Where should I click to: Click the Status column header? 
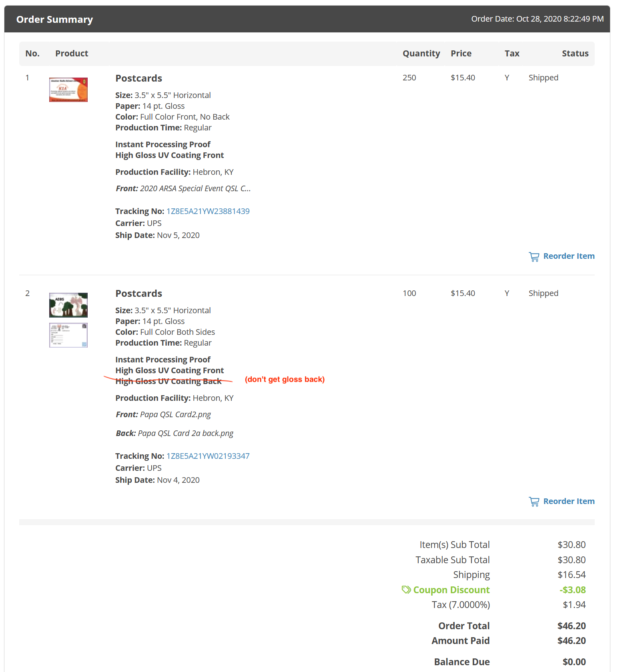coord(575,54)
